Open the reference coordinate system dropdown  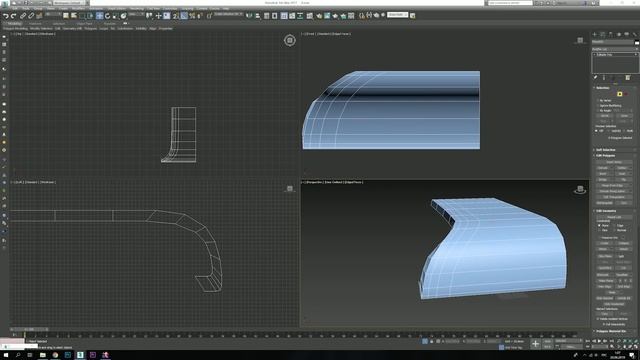[x=137, y=14]
